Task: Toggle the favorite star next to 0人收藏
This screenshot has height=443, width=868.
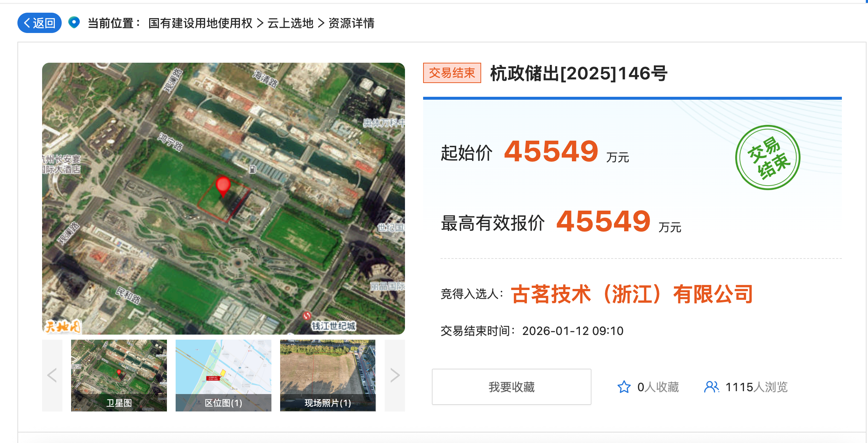Action: click(x=624, y=387)
